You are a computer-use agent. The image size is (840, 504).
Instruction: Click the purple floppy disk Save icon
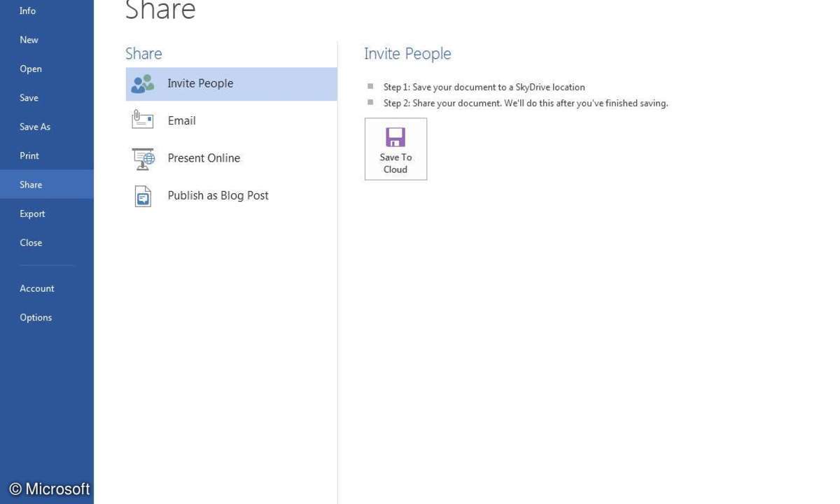tap(395, 137)
